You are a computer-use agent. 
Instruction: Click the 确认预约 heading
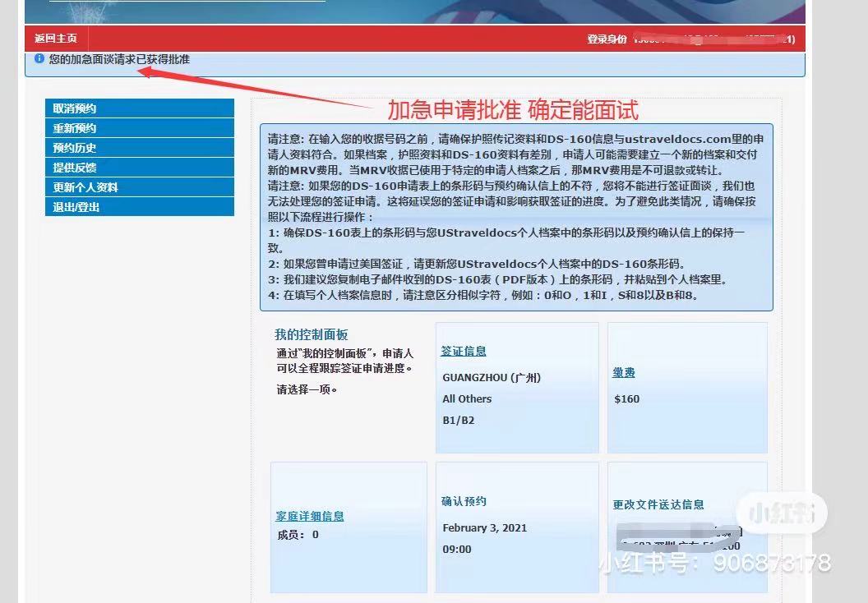(464, 501)
